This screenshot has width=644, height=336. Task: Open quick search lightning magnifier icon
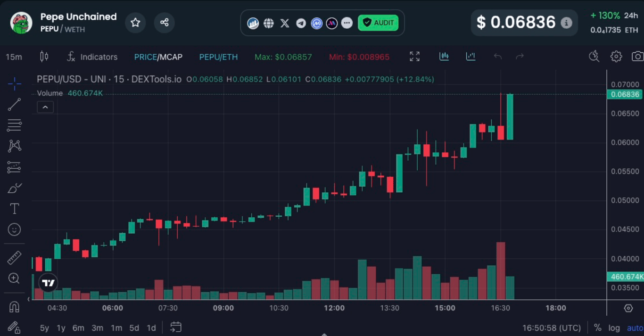click(x=594, y=57)
